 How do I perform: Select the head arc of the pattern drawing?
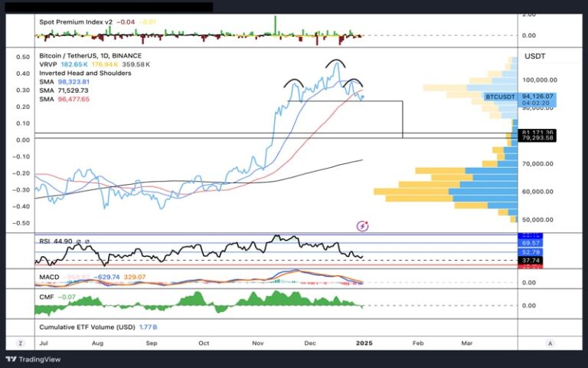click(x=335, y=62)
